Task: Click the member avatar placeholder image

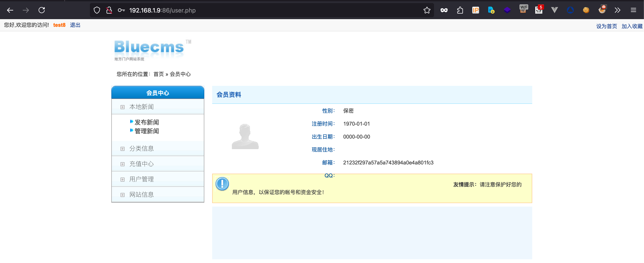Action: [245, 136]
